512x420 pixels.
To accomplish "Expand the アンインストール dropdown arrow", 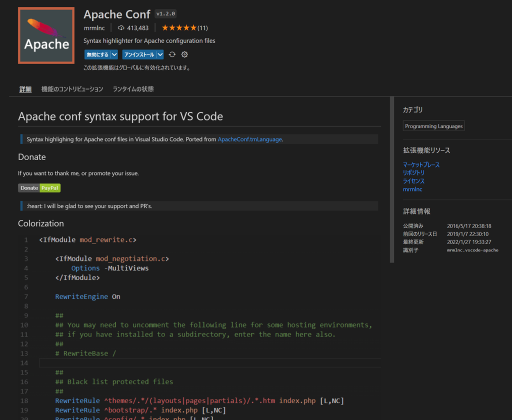I will [160, 54].
